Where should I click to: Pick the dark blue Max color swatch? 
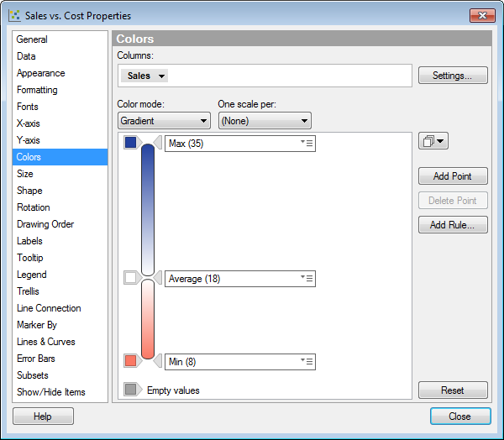(x=130, y=142)
